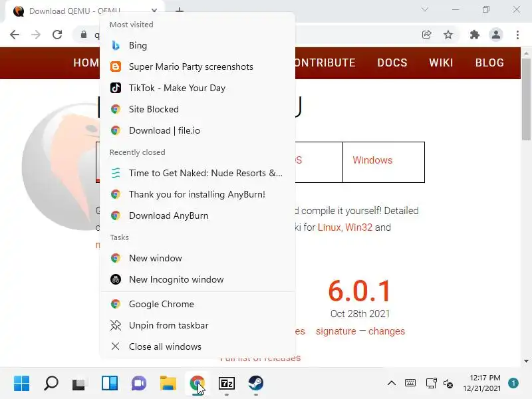Image resolution: width=532 pixels, height=399 pixels.
Task: Open File Explorer from taskbar
Action: pos(168,384)
